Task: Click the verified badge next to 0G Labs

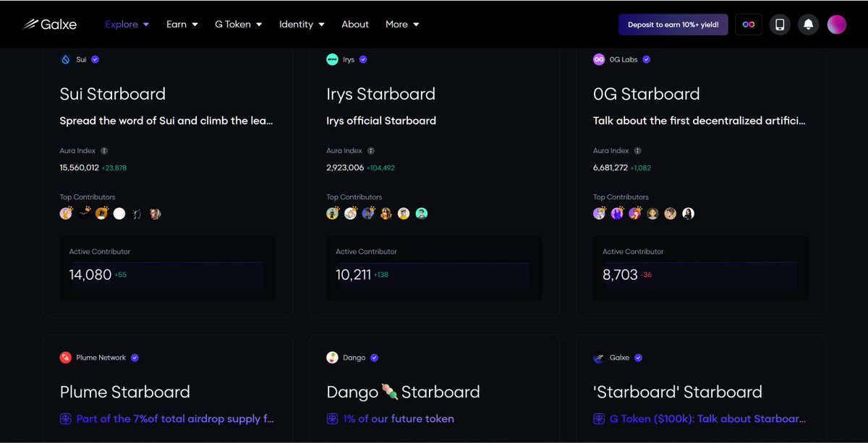Action: (x=647, y=59)
